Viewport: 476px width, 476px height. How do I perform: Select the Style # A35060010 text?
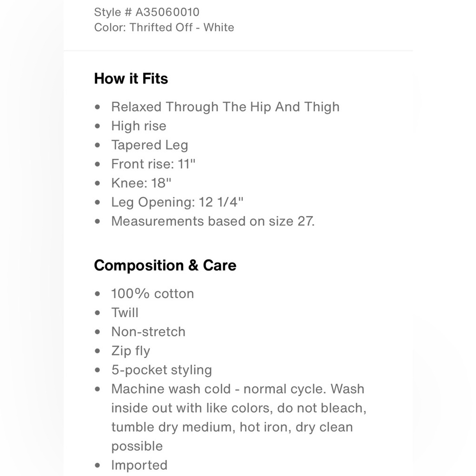147,12
